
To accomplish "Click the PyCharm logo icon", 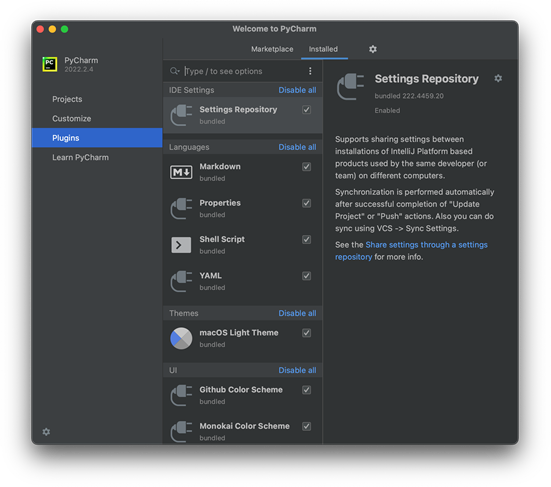I will point(50,64).
